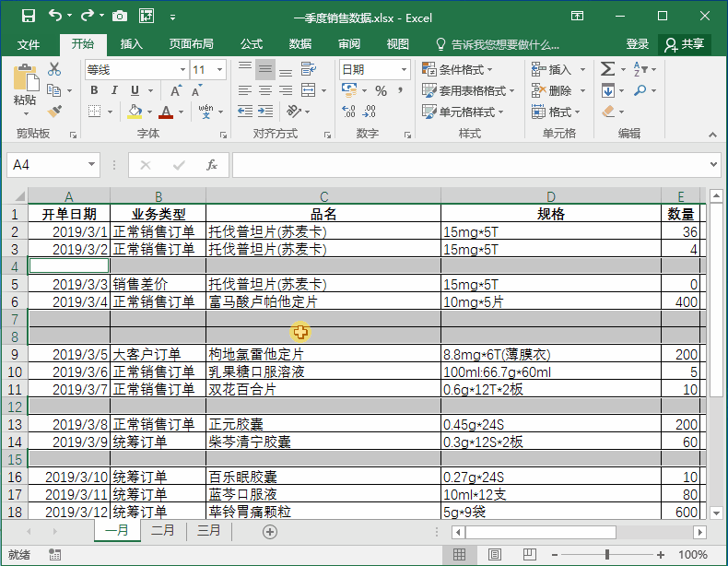Click the Cut scissors icon
The image size is (728, 566).
coord(54,69)
